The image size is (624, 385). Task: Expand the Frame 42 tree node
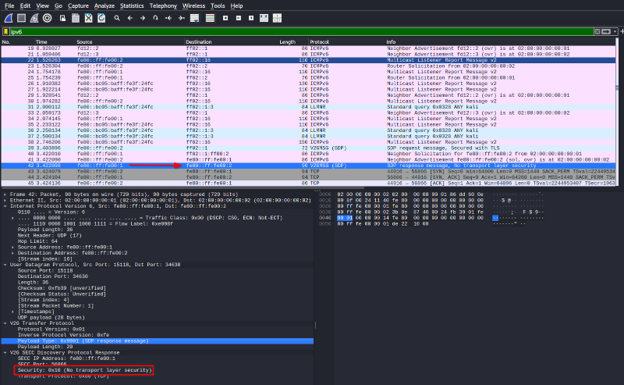click(5, 194)
